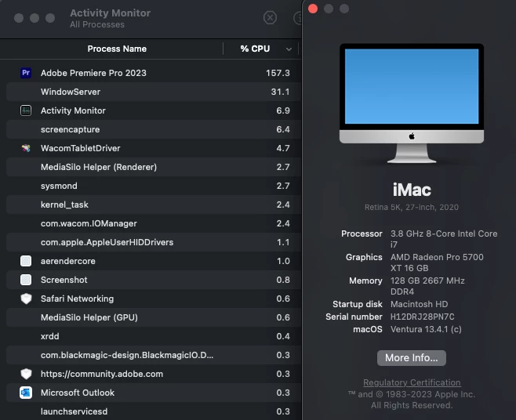The image size is (516, 420).
Task: Select the launchservicesd process row
Action: [x=154, y=411]
